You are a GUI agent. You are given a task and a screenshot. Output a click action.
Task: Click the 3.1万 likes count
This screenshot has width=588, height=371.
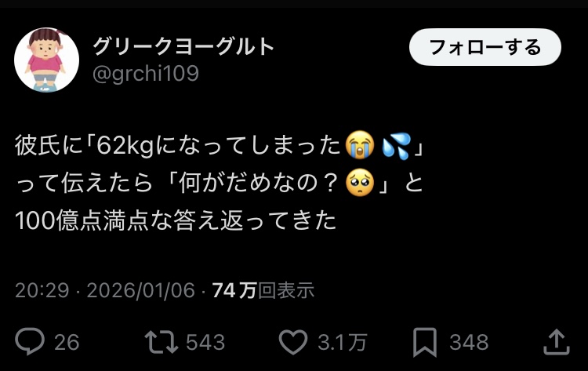pyautogui.click(x=342, y=342)
